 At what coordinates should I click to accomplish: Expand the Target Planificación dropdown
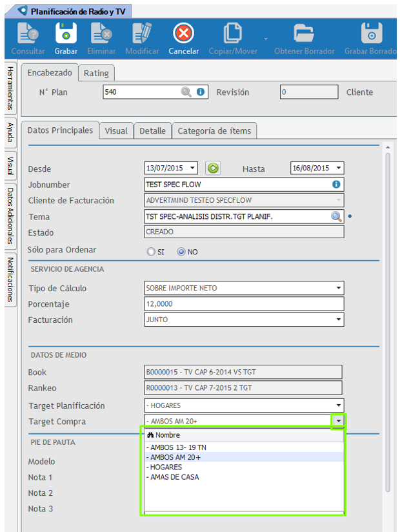coord(338,405)
